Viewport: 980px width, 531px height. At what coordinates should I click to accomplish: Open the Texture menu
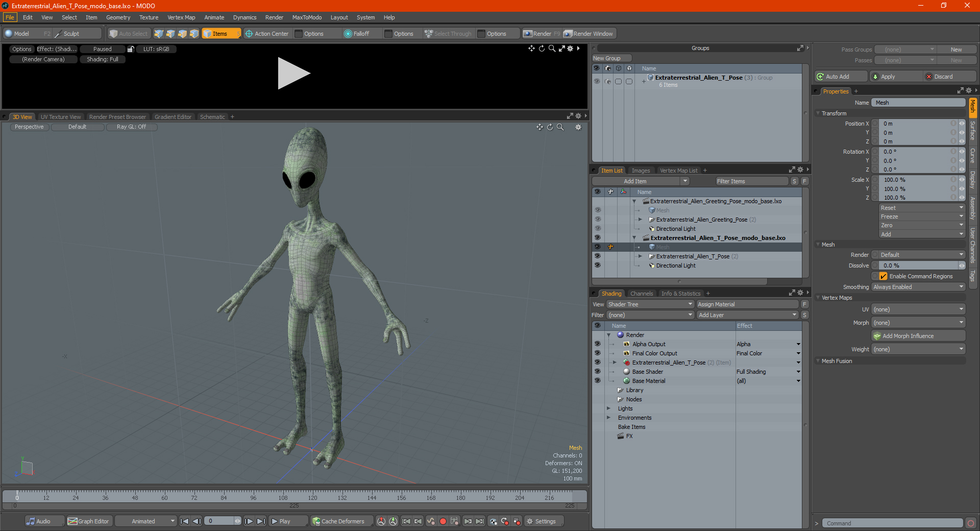point(149,17)
